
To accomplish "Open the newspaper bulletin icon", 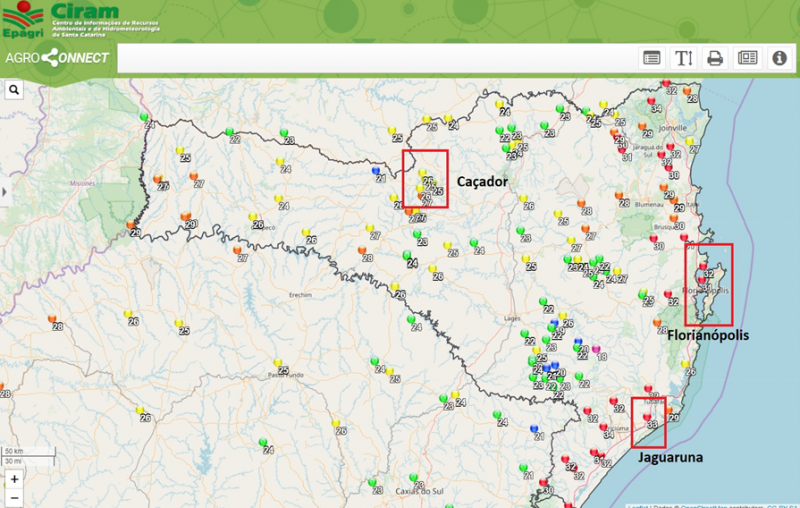I will click(x=747, y=58).
